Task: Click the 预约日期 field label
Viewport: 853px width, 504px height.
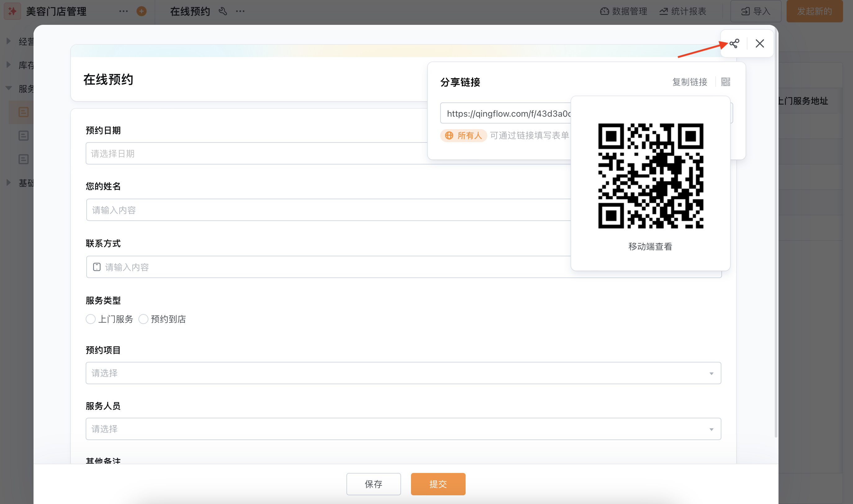Action: coord(103,130)
